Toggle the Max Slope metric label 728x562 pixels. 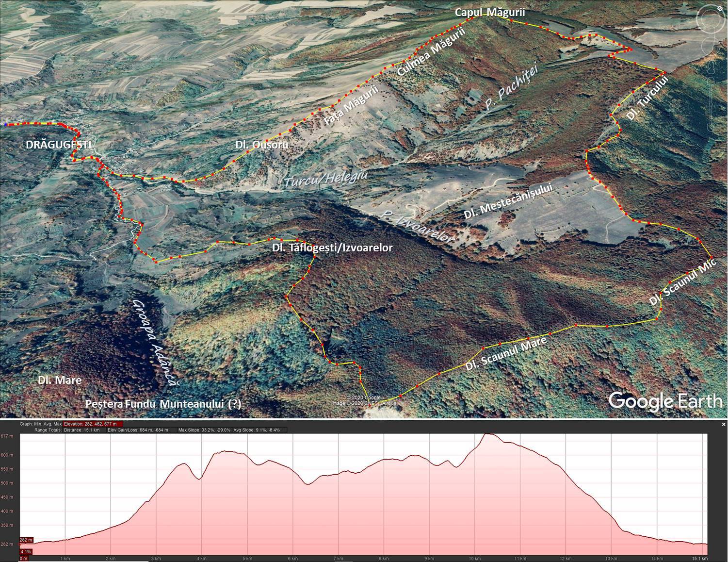tap(204, 430)
